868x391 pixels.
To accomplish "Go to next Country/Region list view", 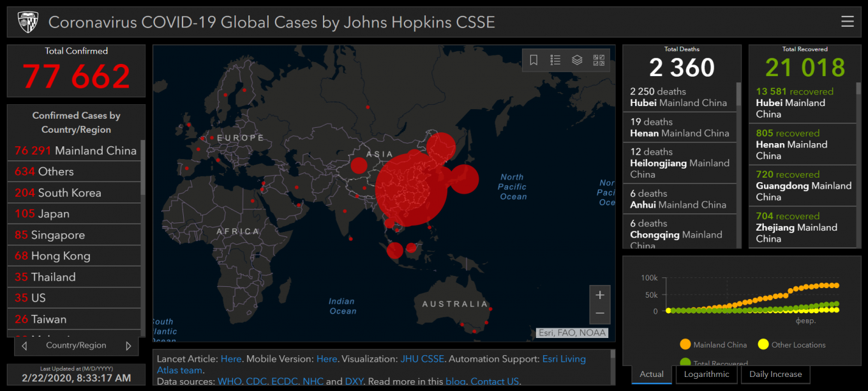I will tap(128, 346).
